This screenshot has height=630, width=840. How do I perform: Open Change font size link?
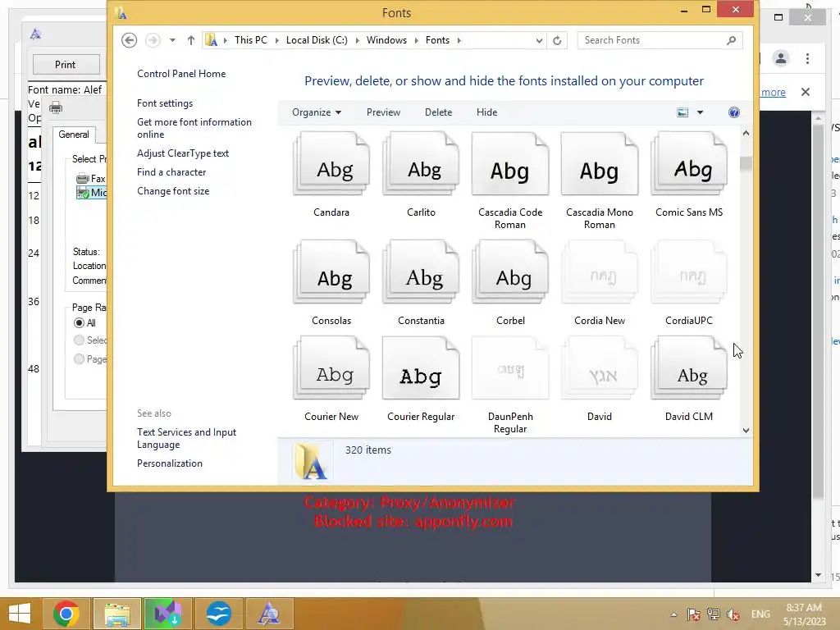point(173,191)
